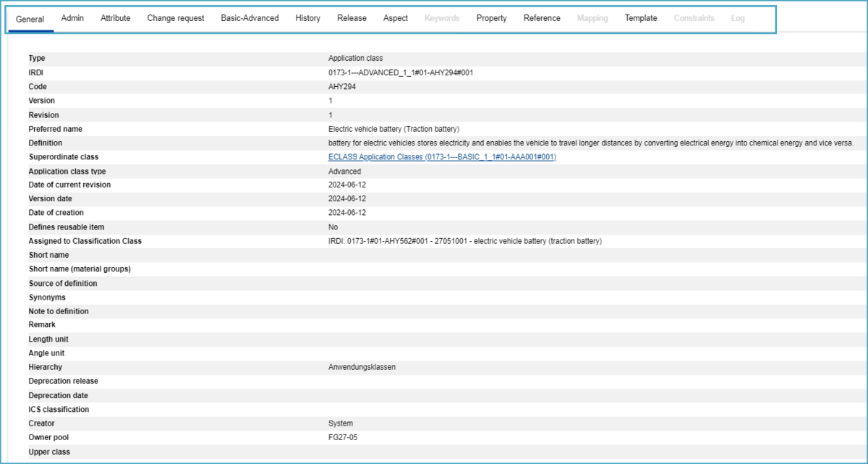Viewport: 868px width, 464px height.
Task: Click the greyed-out Log tab
Action: [738, 18]
